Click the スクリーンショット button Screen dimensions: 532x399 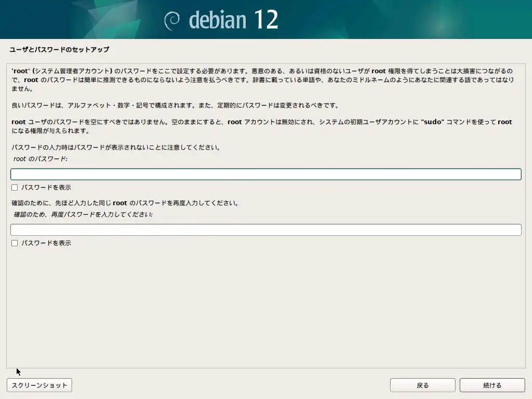(x=39, y=385)
